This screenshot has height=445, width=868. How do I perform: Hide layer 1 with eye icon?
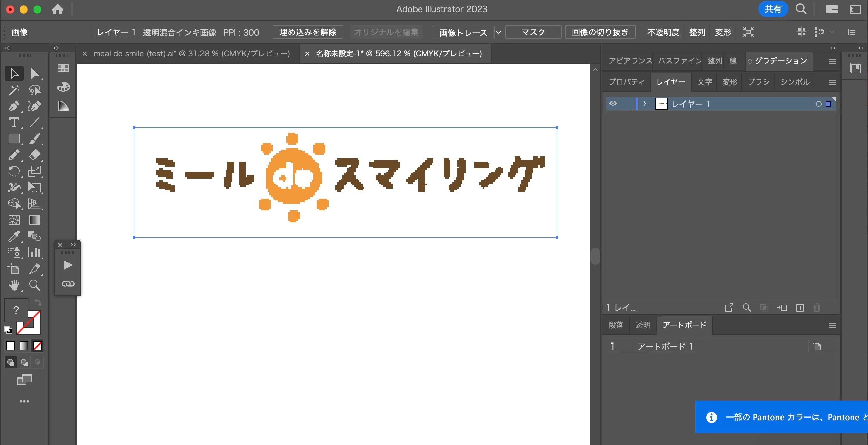point(613,104)
